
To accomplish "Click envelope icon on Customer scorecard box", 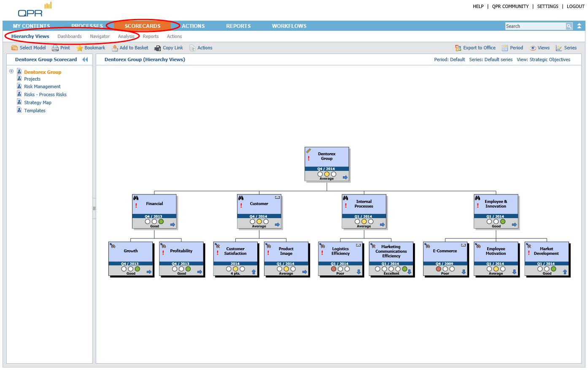I will point(277,197).
